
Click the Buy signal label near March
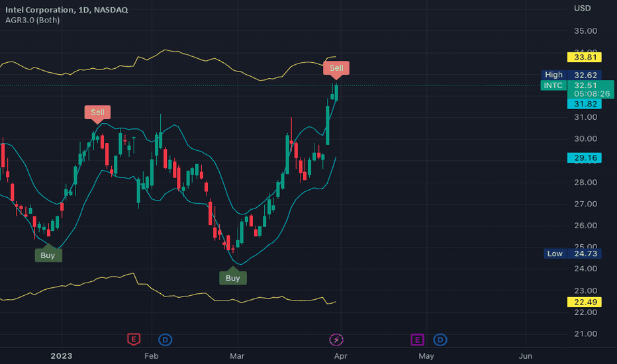(233, 278)
